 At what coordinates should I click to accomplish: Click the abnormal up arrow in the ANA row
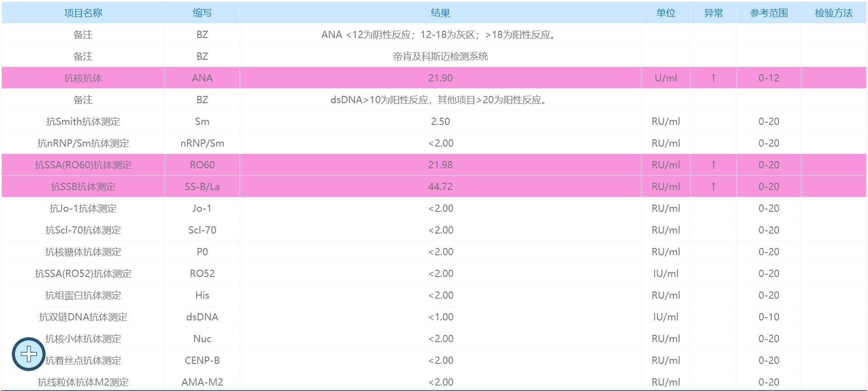713,78
